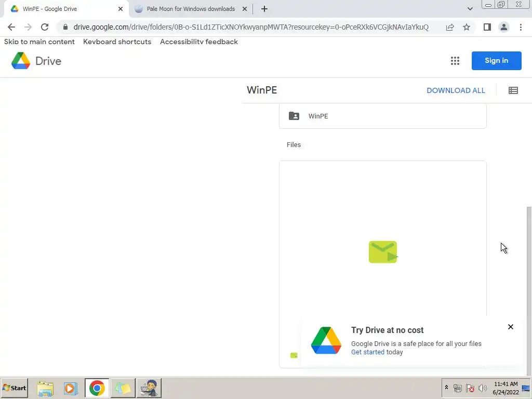Image resolution: width=532 pixels, height=399 pixels.
Task: Click the WinPE folder title heading
Action: click(262, 90)
